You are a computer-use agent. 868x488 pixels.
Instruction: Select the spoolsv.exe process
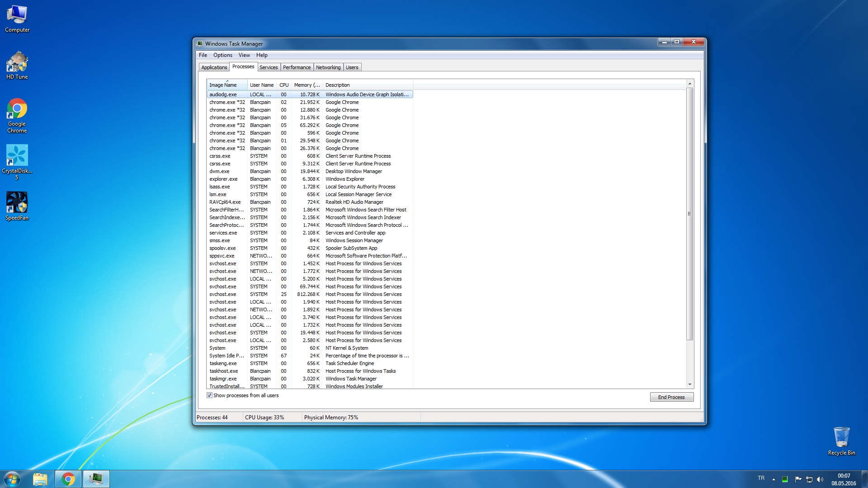pos(310,248)
